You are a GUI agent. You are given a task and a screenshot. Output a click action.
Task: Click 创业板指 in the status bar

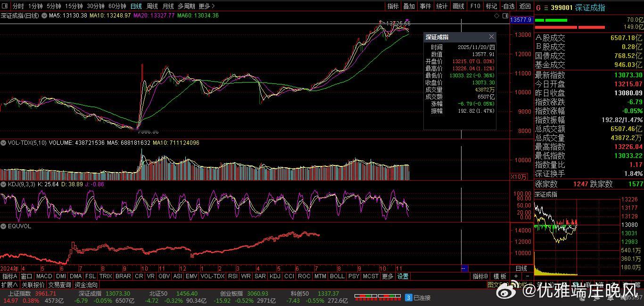pyautogui.click(x=231, y=294)
